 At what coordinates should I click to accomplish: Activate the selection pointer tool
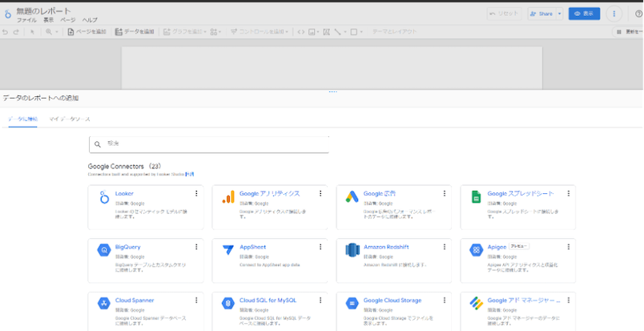click(32, 32)
